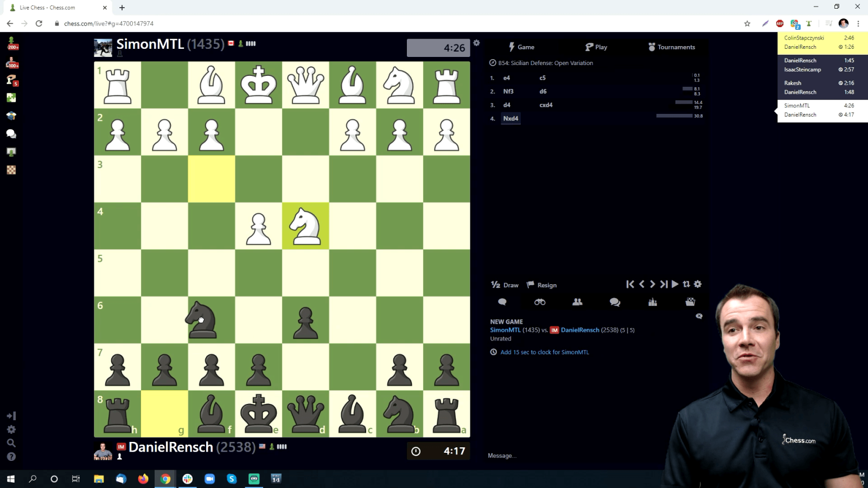
Task: Select the highlighted Nxd4 move in the move list
Action: pyautogui.click(x=510, y=118)
